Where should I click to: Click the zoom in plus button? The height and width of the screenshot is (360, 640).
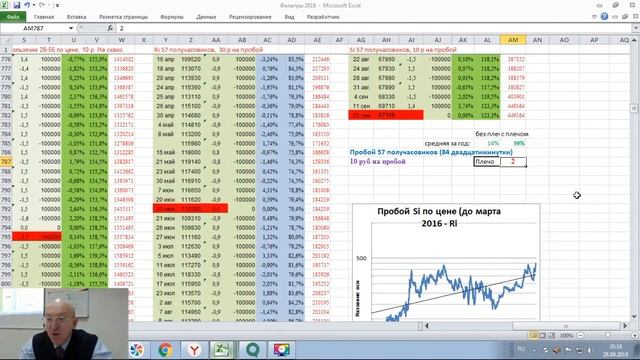tap(635, 336)
